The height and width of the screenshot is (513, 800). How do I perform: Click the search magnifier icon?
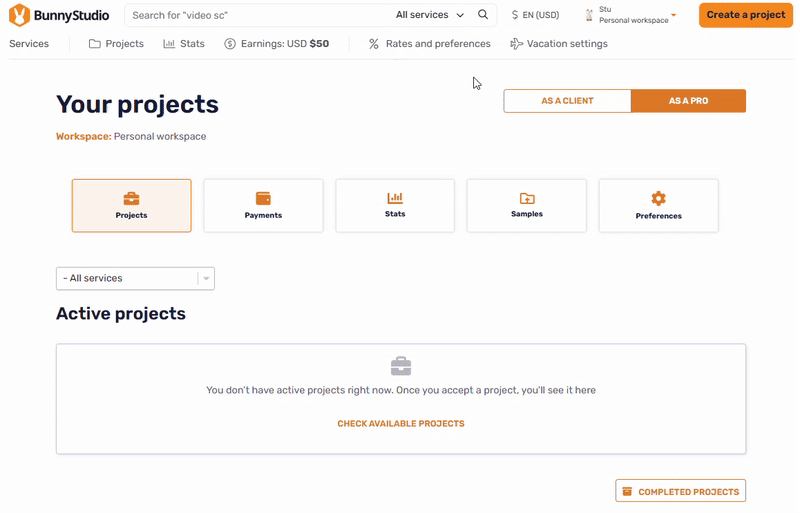tap(483, 15)
